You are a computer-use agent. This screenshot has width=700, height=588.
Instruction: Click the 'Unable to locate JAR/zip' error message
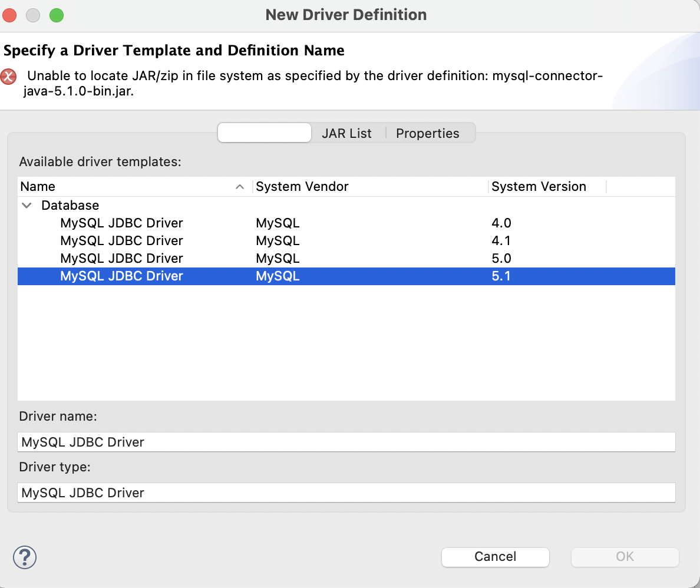[x=312, y=84]
